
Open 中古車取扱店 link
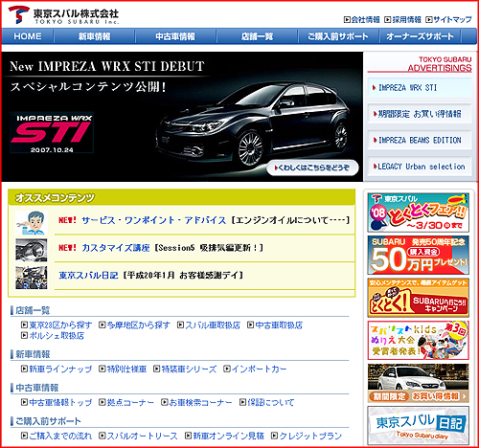pyautogui.click(x=275, y=325)
